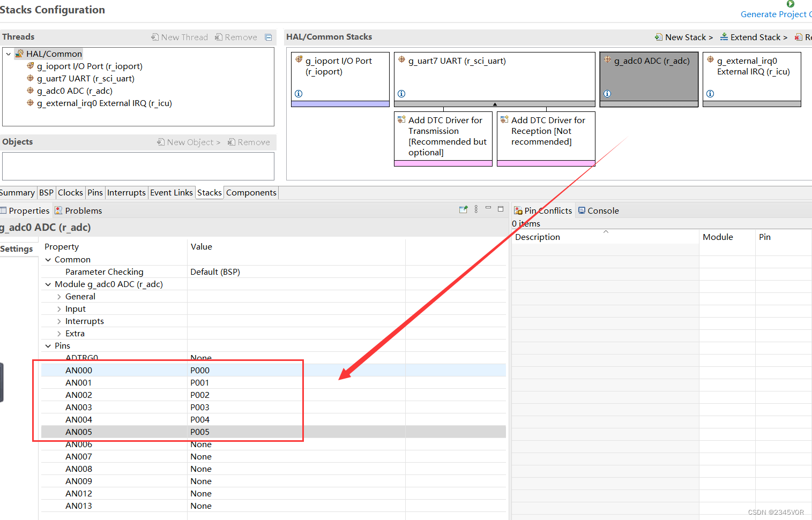Click value None for AN008
The height and width of the screenshot is (520, 812).
(x=201, y=469)
